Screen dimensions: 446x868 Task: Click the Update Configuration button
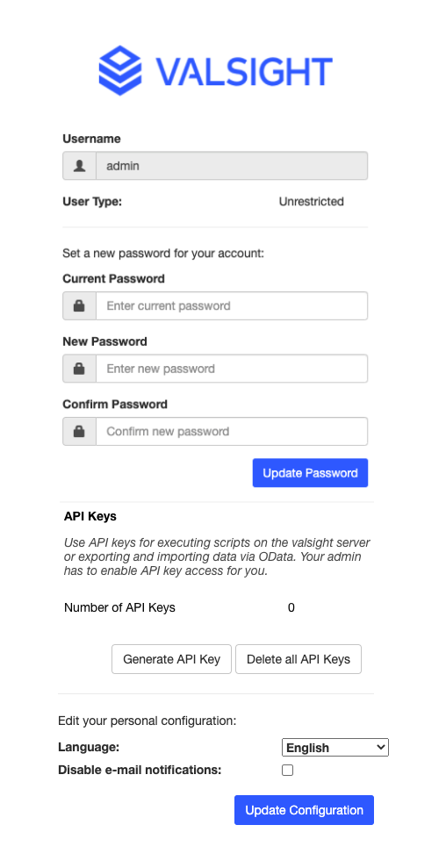point(304,810)
